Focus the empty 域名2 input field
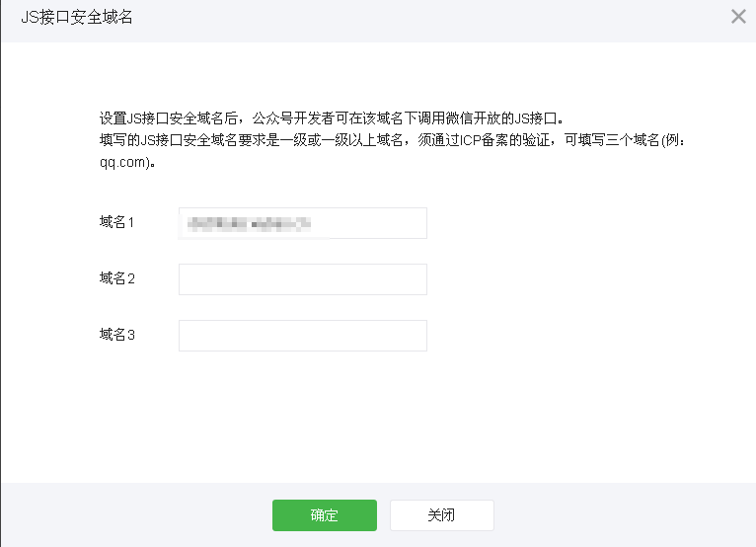The height and width of the screenshot is (547, 756). click(302, 279)
